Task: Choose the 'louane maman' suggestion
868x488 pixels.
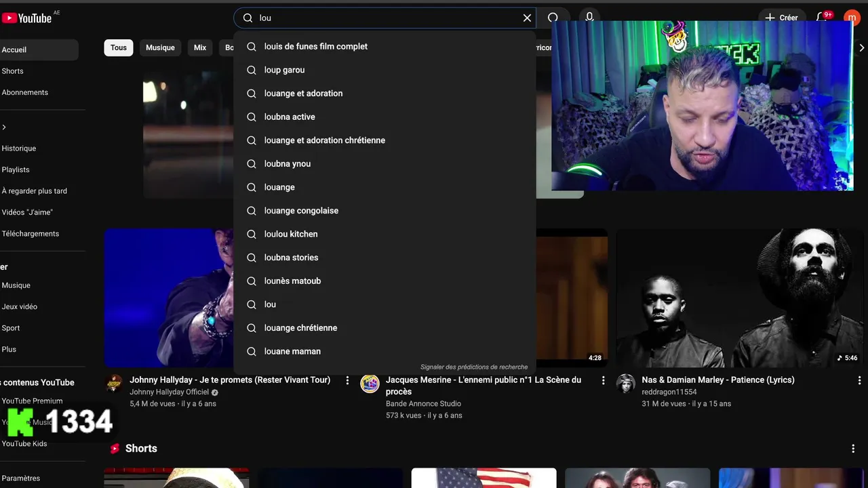Action: tap(384, 351)
